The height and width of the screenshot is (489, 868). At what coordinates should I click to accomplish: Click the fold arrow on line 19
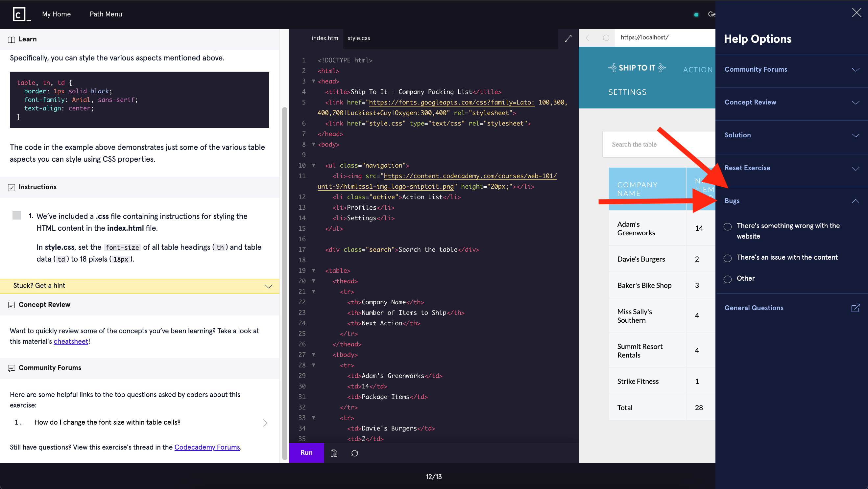click(314, 270)
